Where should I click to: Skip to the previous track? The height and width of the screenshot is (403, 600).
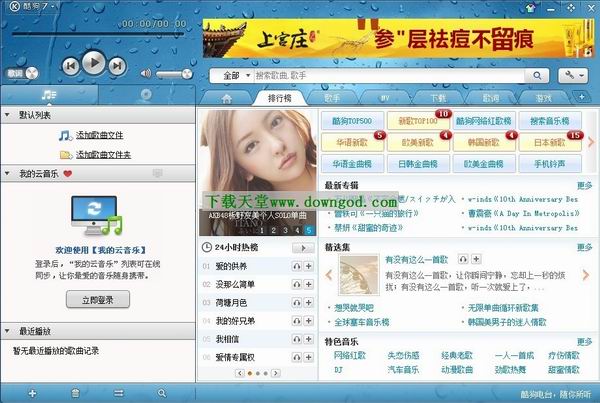point(71,66)
